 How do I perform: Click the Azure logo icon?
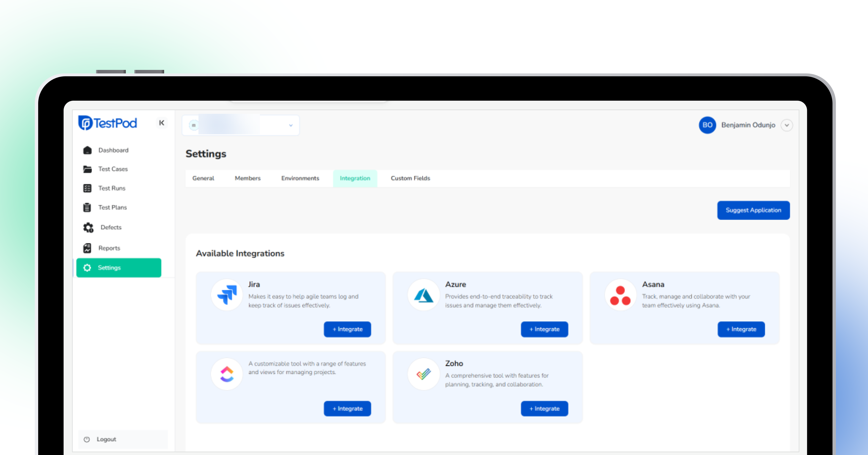pyautogui.click(x=424, y=295)
